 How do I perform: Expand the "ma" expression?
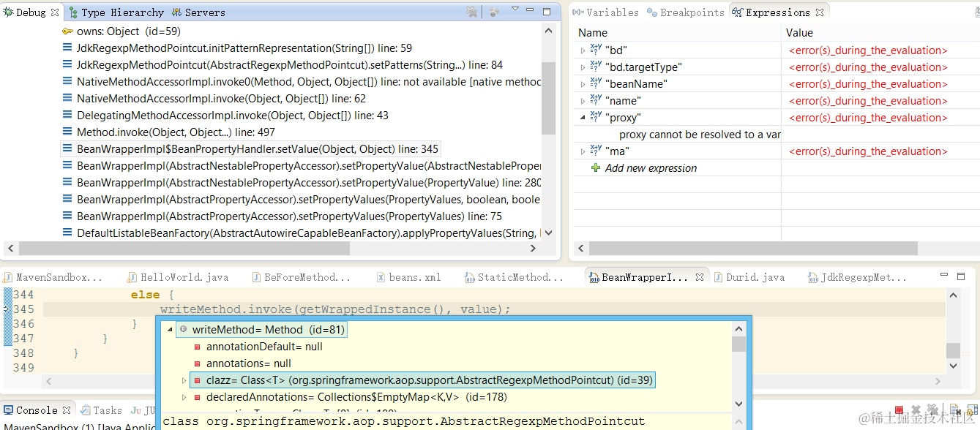point(583,151)
